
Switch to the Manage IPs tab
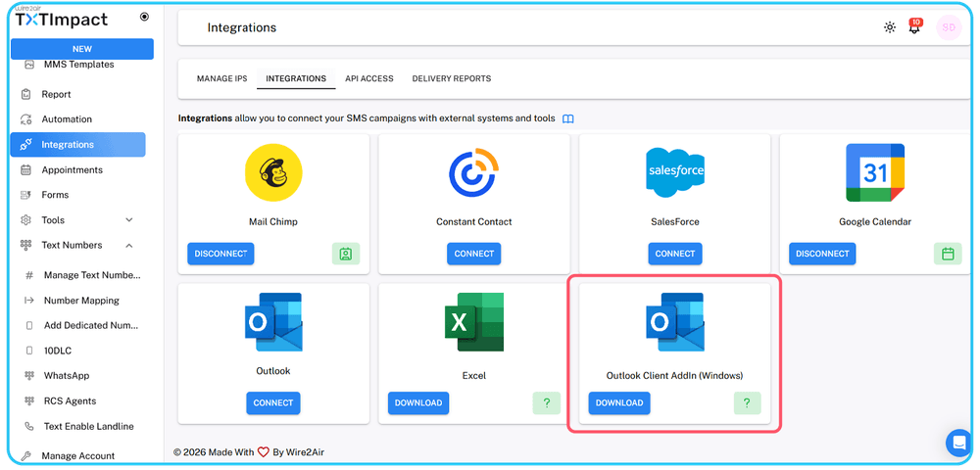pyautogui.click(x=221, y=78)
